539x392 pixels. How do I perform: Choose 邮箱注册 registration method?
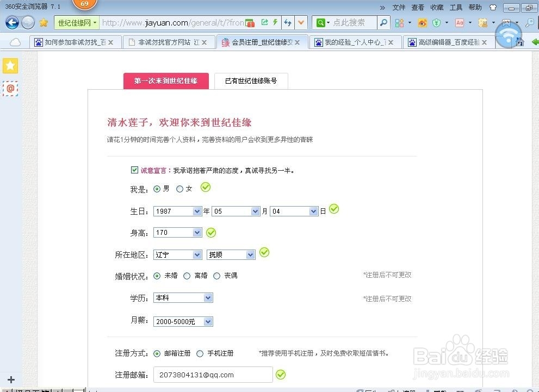(x=157, y=353)
